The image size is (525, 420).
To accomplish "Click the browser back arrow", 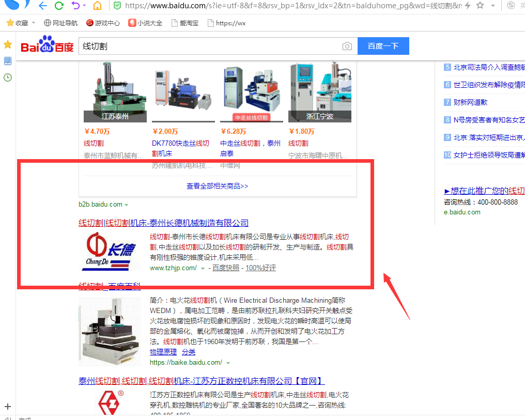I will (42, 5).
